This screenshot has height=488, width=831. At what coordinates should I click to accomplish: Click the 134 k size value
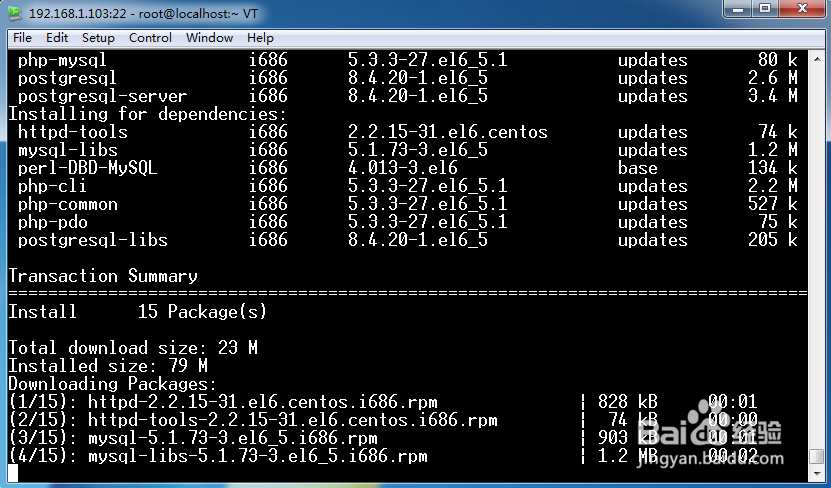pyautogui.click(x=772, y=168)
